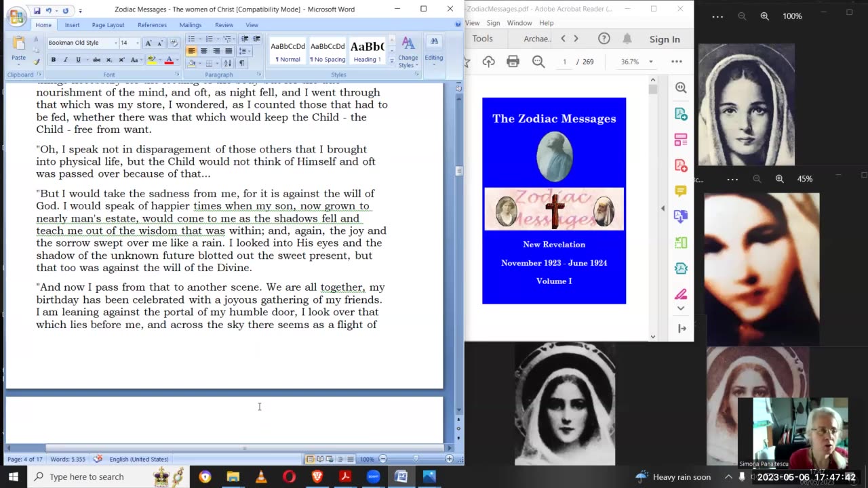Pick the text highlight color
This screenshot has height=488, width=868.
click(x=151, y=60)
